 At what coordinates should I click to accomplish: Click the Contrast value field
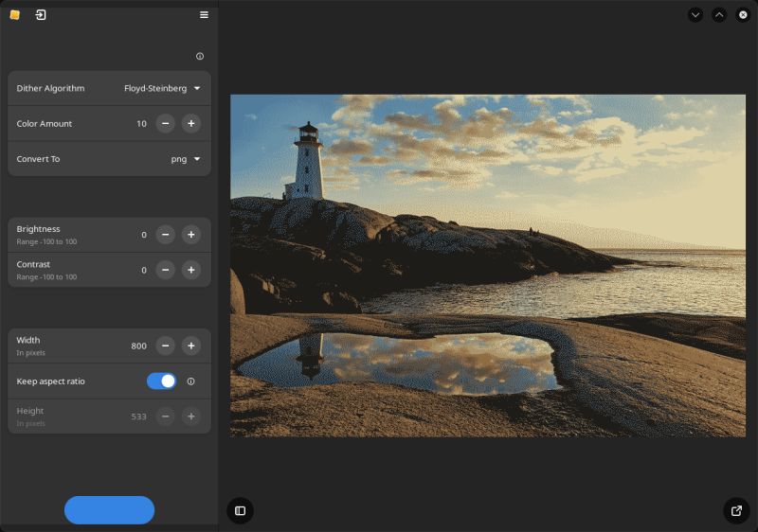tap(144, 270)
